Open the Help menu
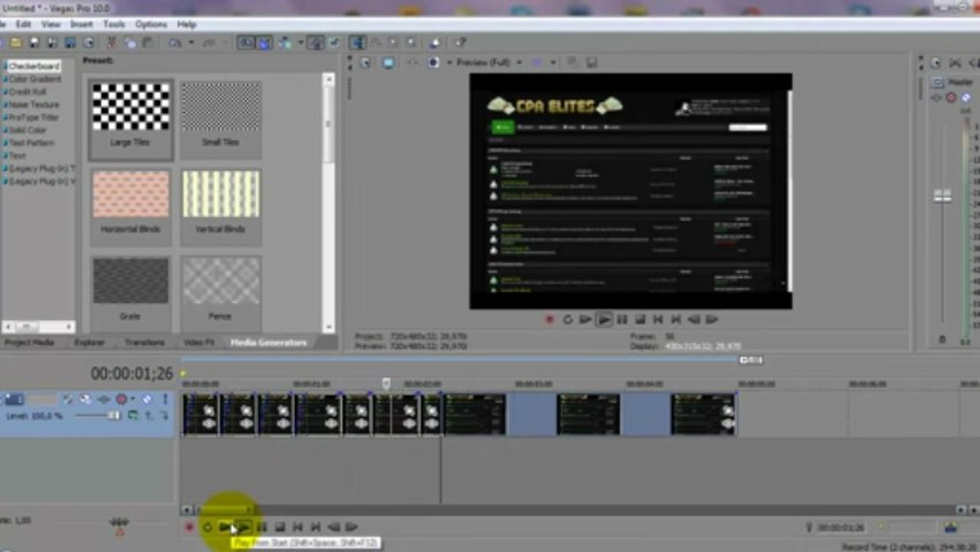The image size is (980, 552). click(x=187, y=25)
